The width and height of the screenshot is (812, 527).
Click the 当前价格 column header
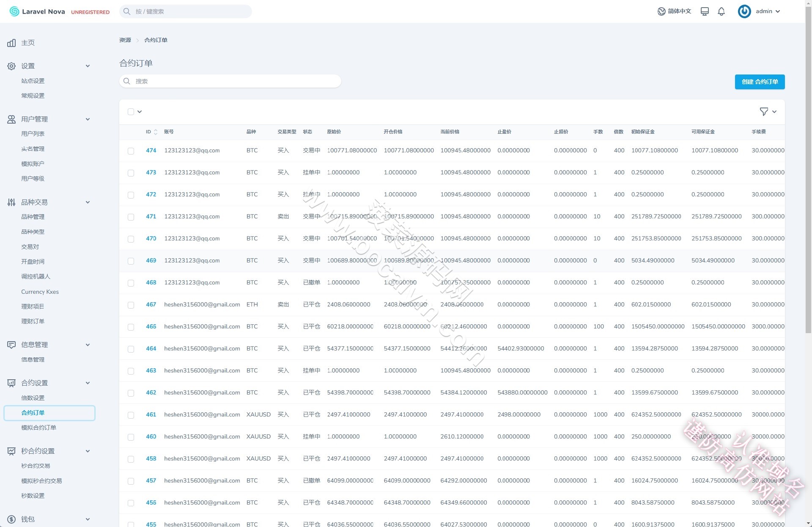point(450,132)
